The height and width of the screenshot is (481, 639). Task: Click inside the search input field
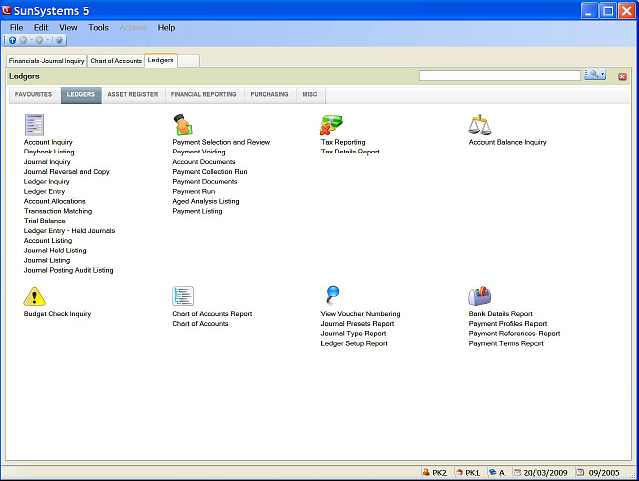(x=500, y=75)
